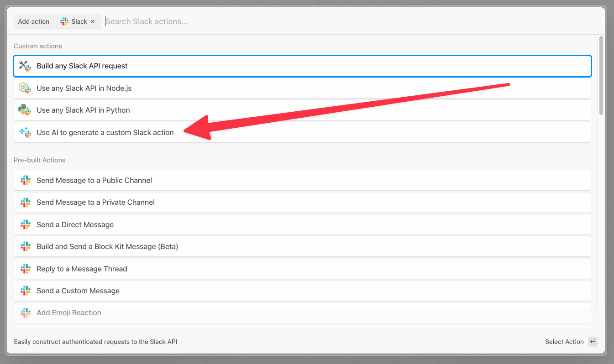Click the Node.js icon in the Slack API row
Image resolution: width=614 pixels, height=364 pixels.
[25, 88]
